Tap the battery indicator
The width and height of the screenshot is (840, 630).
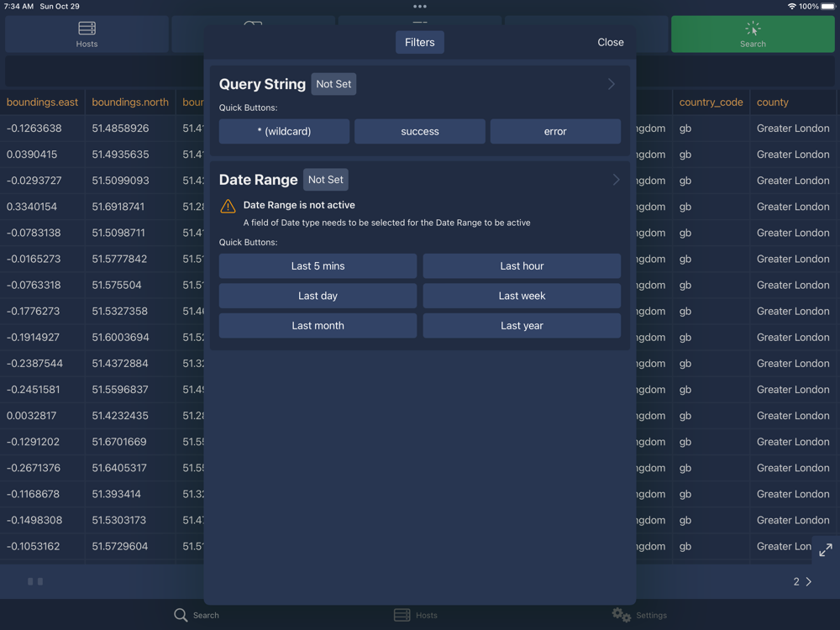pyautogui.click(x=828, y=7)
